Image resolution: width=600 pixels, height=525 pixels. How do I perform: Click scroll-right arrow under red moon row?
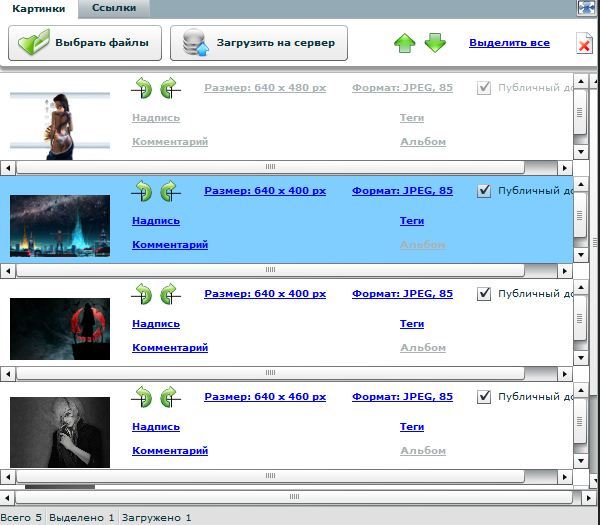pos(565,373)
